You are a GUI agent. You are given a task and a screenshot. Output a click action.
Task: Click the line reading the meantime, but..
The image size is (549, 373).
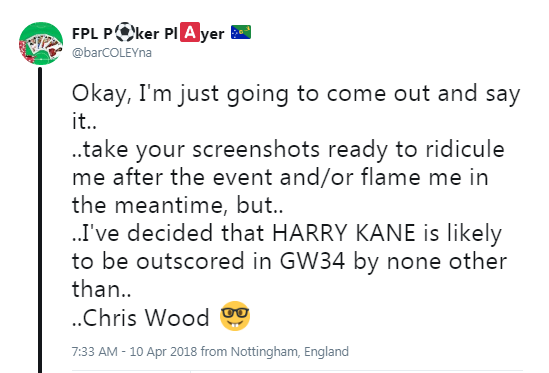click(178, 205)
